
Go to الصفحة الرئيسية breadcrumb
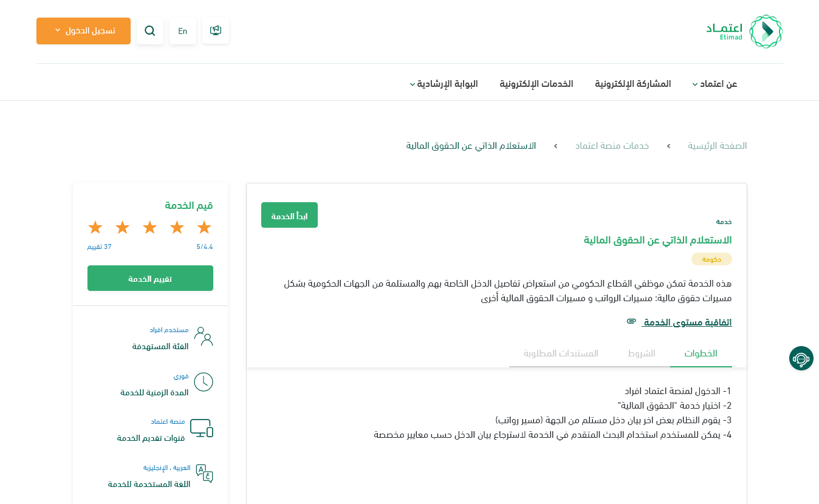point(718,146)
